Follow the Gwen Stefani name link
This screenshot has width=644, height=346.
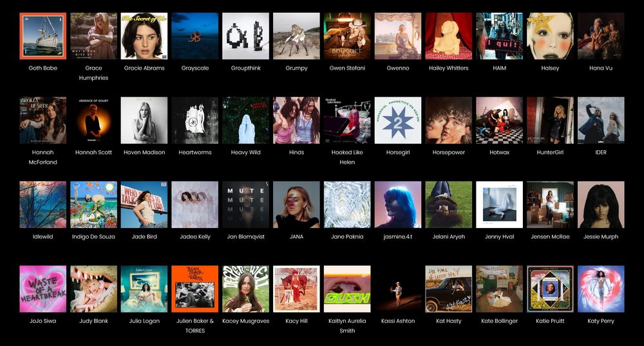coord(347,68)
